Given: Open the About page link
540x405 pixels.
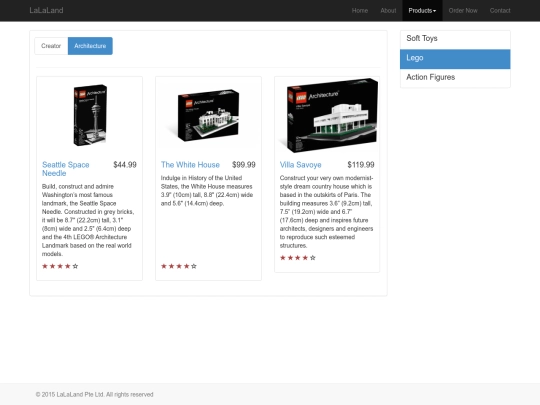Looking at the screenshot, I should point(388,10).
